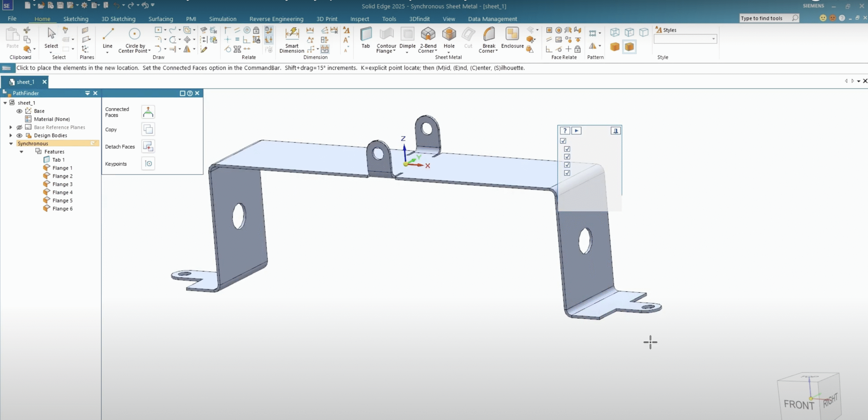Open the File menu
Image resolution: width=868 pixels, height=420 pixels.
pos(12,19)
